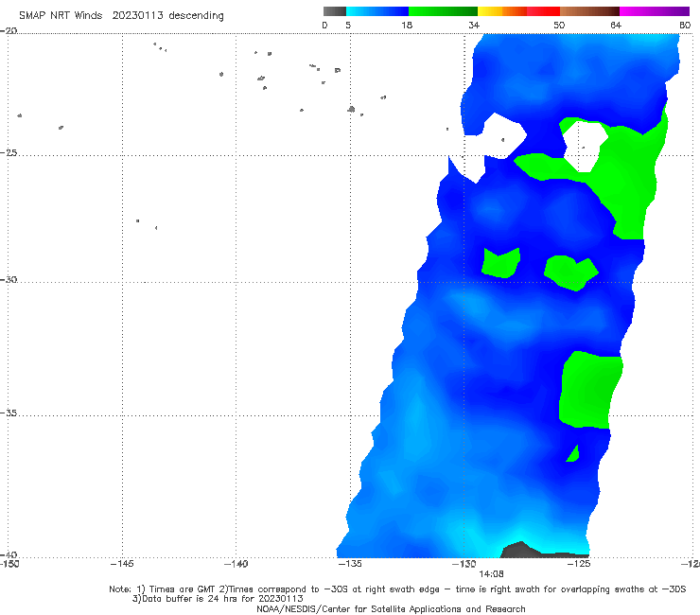The image size is (700, 615).
Task: Click the yellow colorbar segment after 34
Action: coord(490,11)
